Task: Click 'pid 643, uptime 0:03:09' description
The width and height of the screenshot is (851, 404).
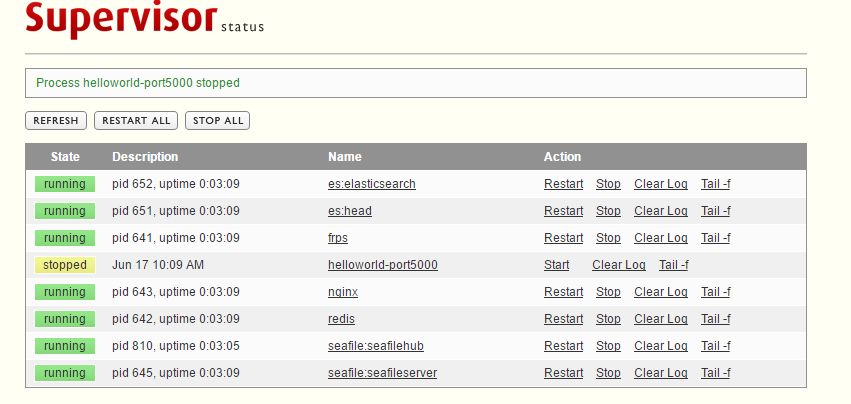Action: point(176,292)
